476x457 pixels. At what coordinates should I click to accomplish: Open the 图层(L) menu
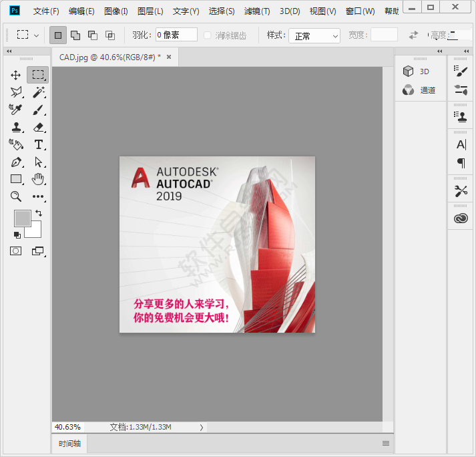pos(150,11)
